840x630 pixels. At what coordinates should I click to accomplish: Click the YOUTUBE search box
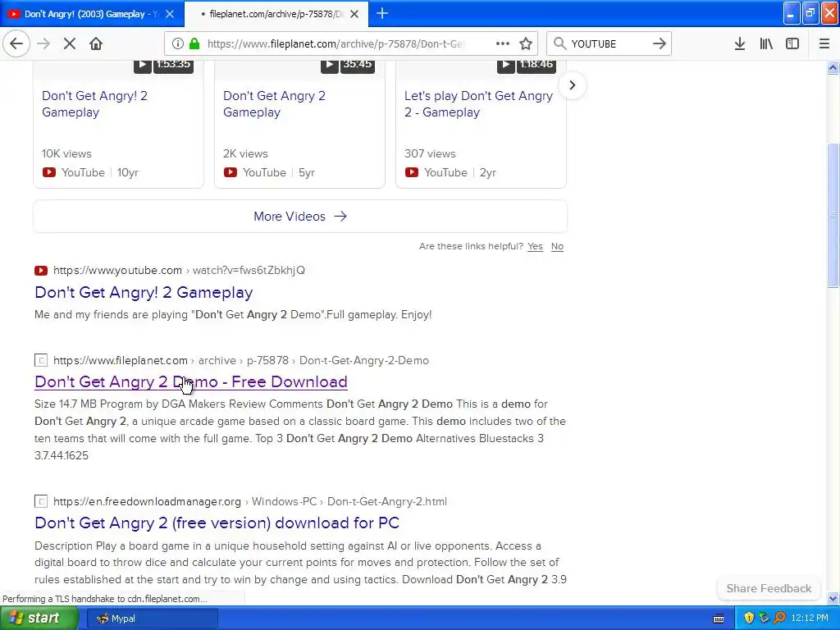click(x=608, y=43)
